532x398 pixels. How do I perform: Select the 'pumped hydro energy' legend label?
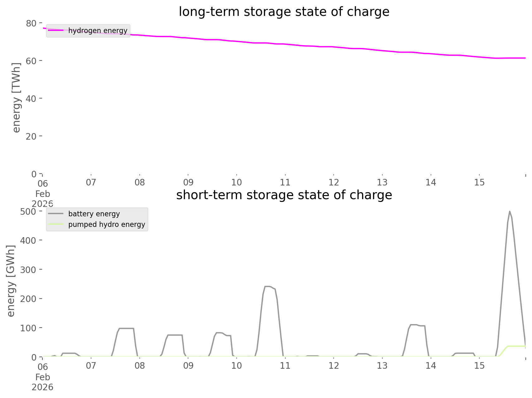tap(107, 224)
